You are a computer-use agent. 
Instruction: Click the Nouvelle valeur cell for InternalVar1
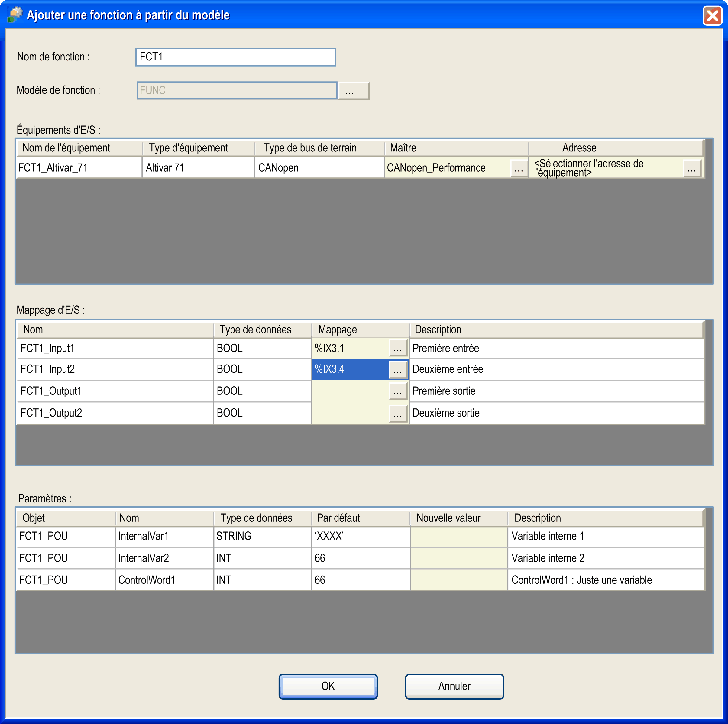[x=459, y=536]
